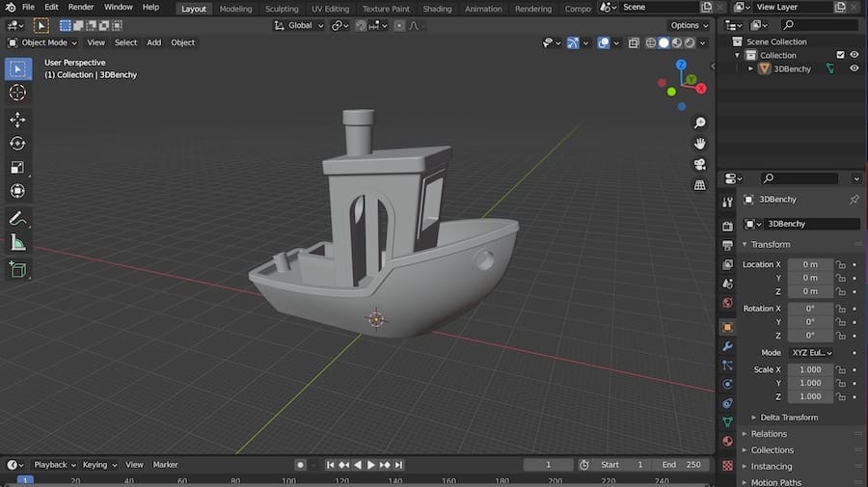Toggle auto keying record button

tap(300, 465)
